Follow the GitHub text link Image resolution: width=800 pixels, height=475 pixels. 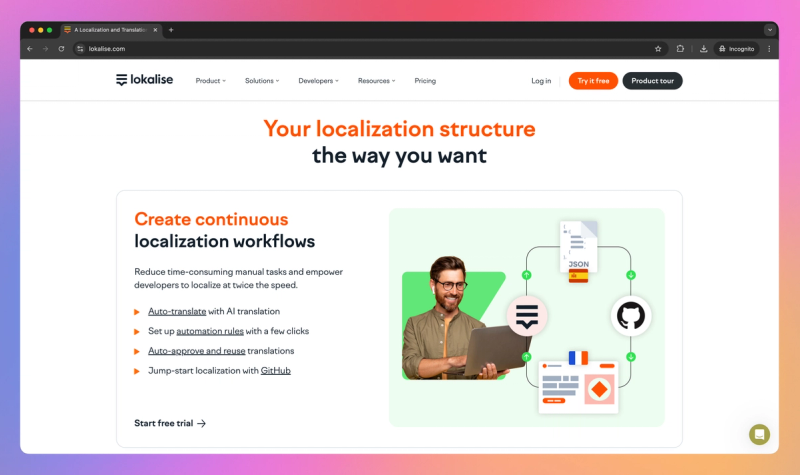(276, 371)
